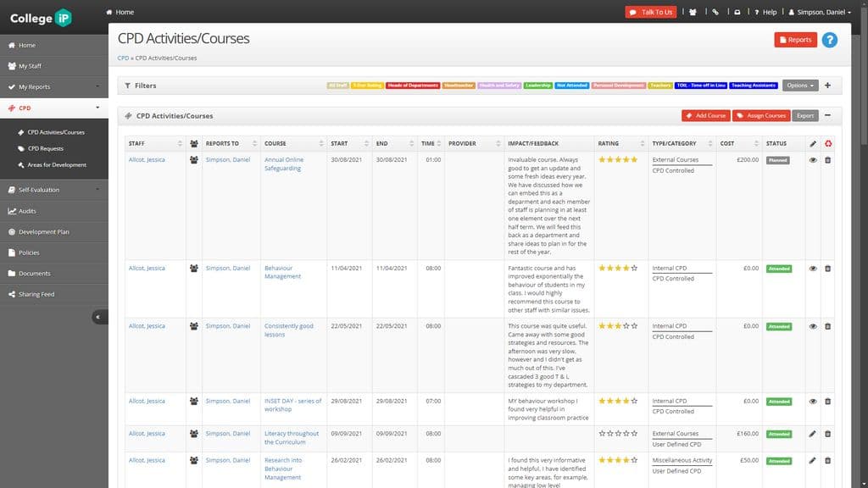
Task: Collapse the left sidebar with the arrow icon
Action: pyautogui.click(x=99, y=317)
